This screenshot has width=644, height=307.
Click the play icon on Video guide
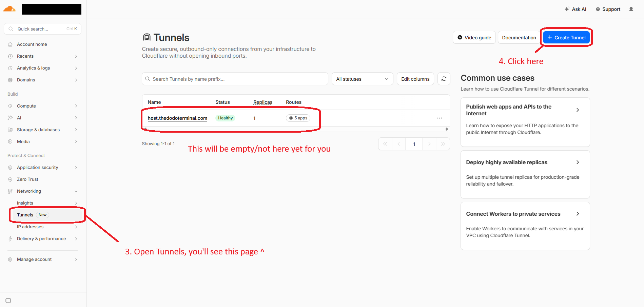460,37
